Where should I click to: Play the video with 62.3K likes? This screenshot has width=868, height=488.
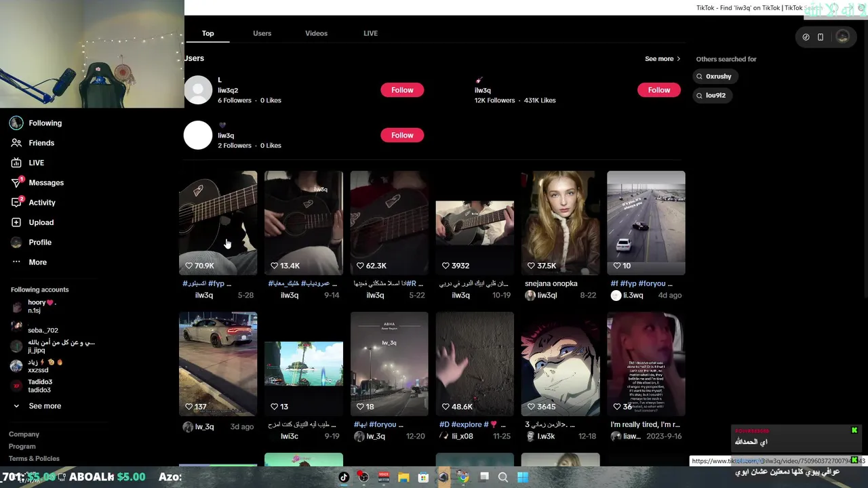(389, 223)
